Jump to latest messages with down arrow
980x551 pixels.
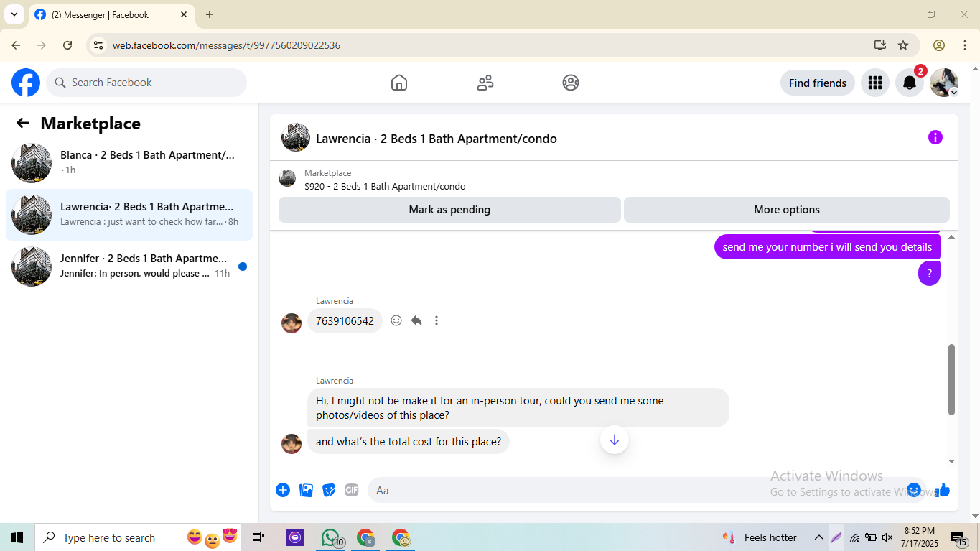[615, 440]
